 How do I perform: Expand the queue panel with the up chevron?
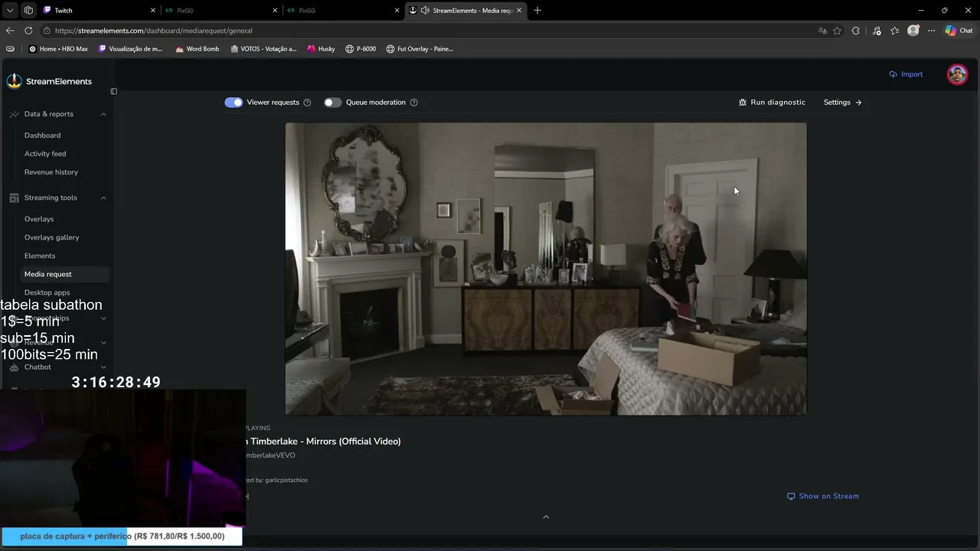(546, 517)
